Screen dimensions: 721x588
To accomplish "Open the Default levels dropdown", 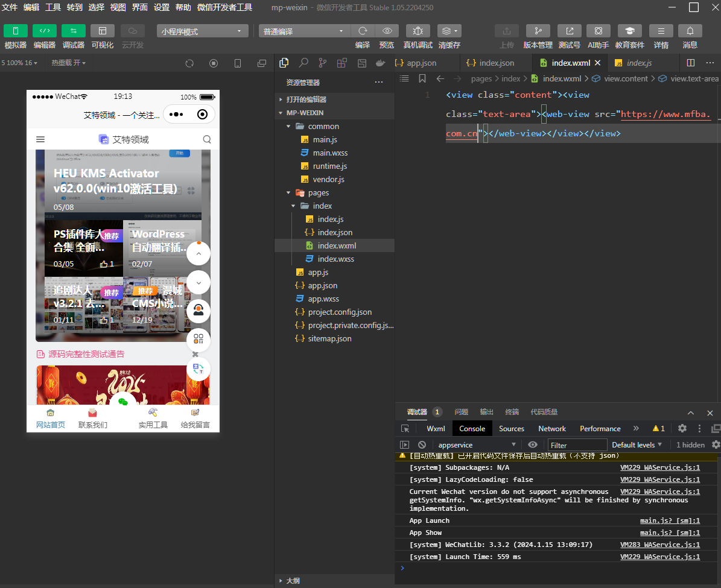I will tap(637, 444).
